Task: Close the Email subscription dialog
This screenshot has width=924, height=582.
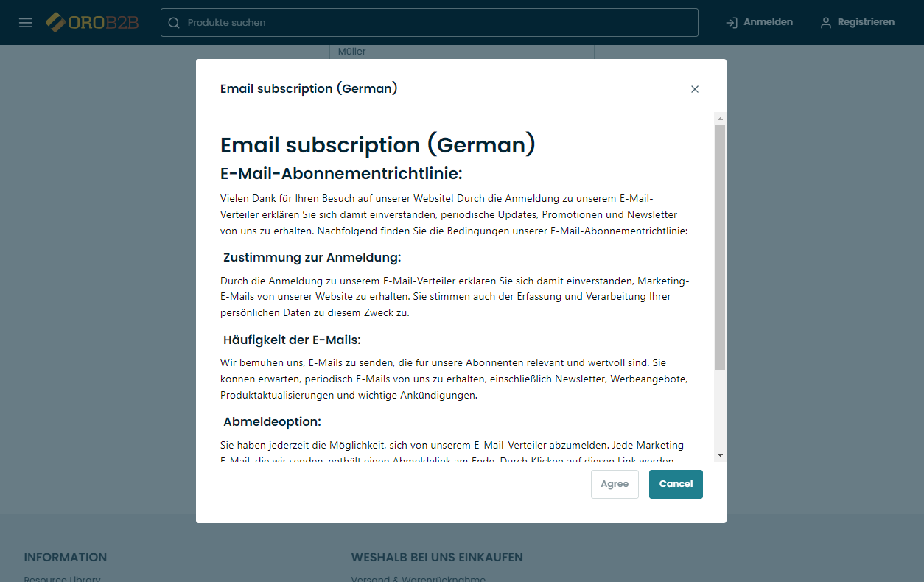Action: (x=694, y=89)
